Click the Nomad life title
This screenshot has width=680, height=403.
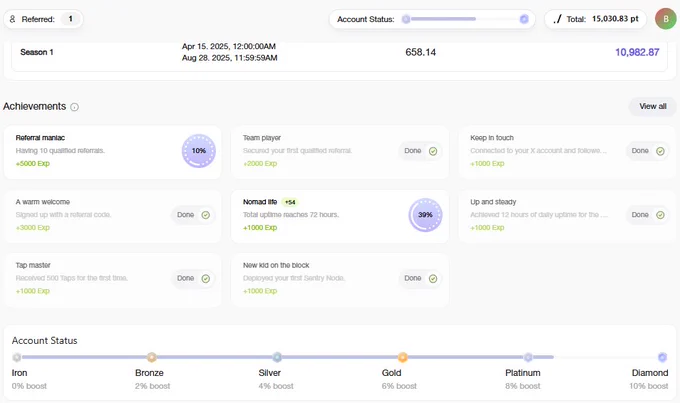coord(260,202)
